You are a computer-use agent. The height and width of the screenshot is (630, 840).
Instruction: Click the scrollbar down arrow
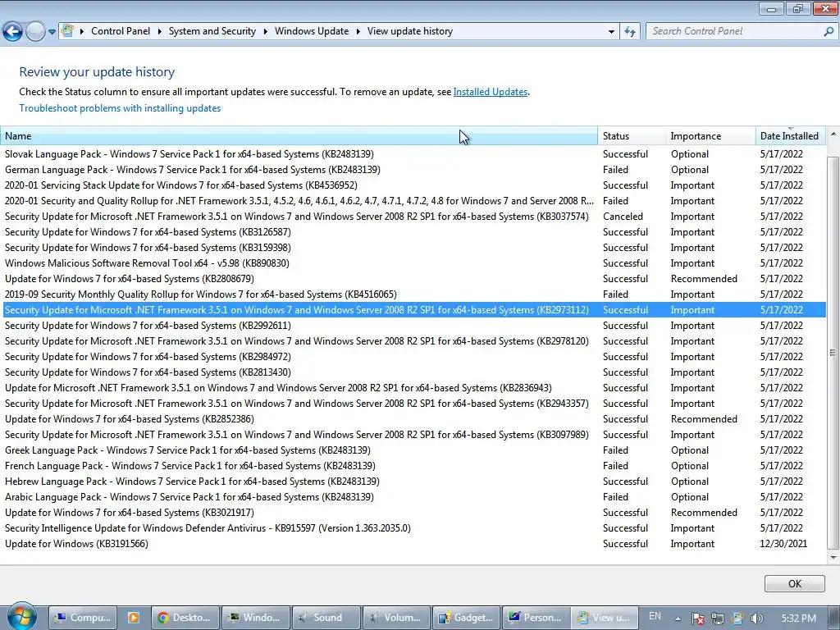[833, 557]
